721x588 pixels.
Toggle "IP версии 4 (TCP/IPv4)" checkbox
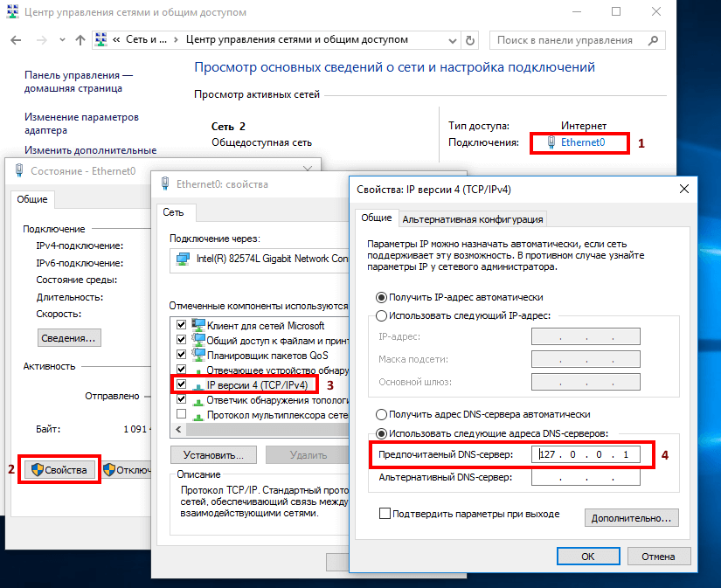[x=181, y=384]
